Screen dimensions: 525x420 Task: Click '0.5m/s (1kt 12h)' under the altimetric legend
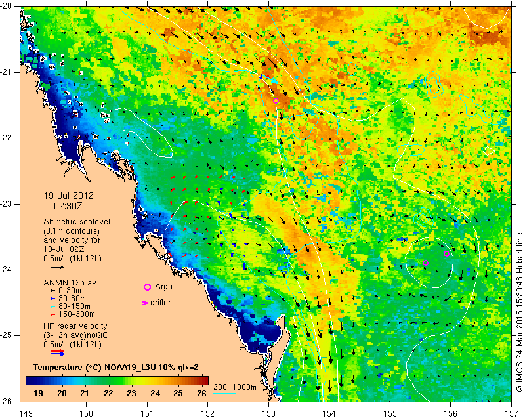click(72, 258)
